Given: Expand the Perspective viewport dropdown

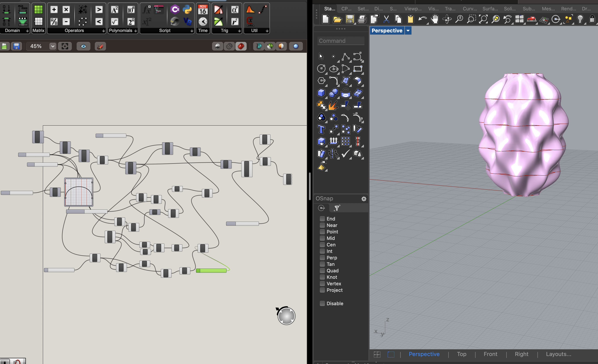Looking at the screenshot, I should tap(408, 31).
